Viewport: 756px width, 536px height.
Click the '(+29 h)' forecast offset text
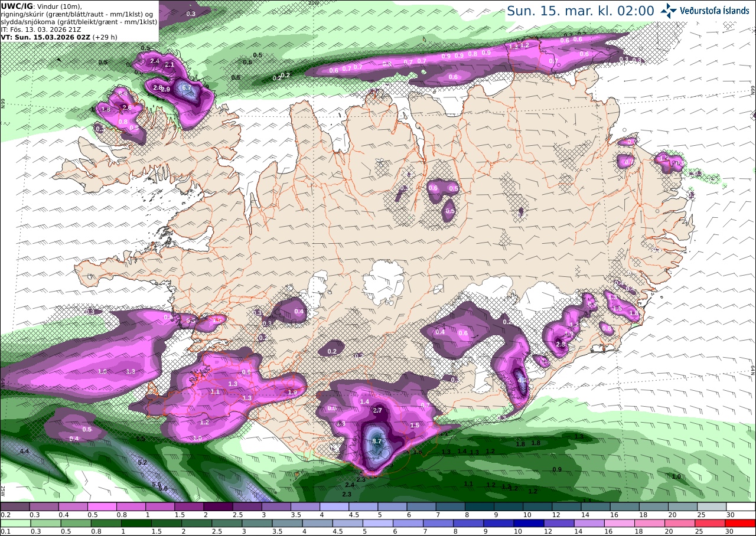[105, 37]
